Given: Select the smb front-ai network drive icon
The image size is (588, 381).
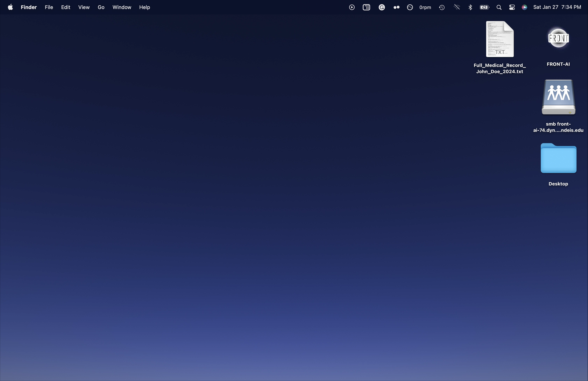Looking at the screenshot, I should [558, 97].
